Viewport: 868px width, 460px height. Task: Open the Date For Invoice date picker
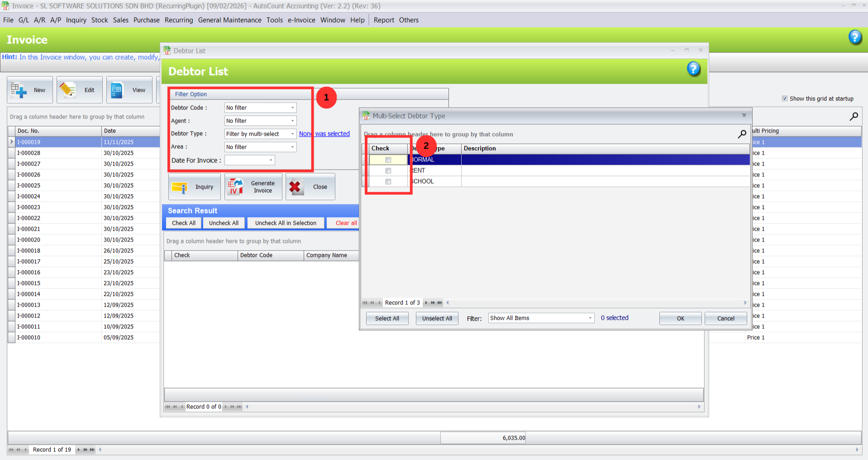(270, 160)
